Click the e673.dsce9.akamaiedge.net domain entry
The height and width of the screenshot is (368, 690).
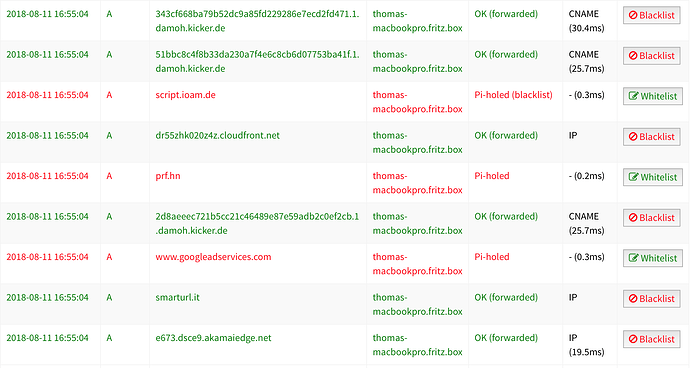tap(213, 338)
